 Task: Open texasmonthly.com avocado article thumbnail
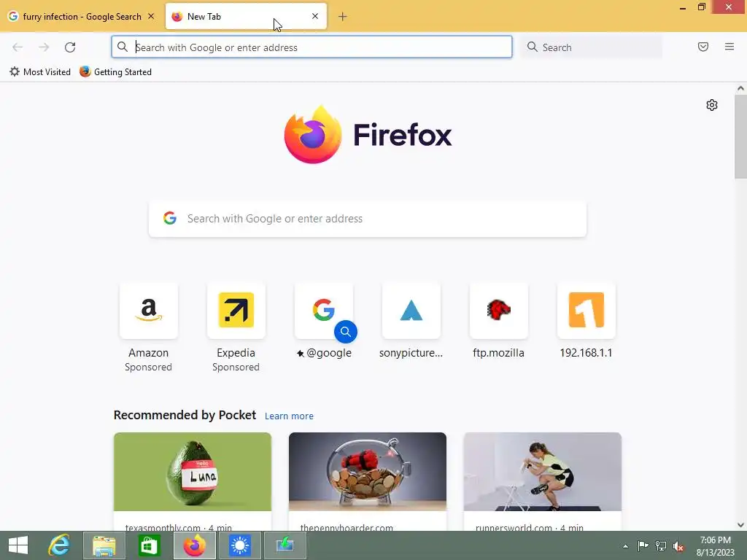click(x=193, y=472)
